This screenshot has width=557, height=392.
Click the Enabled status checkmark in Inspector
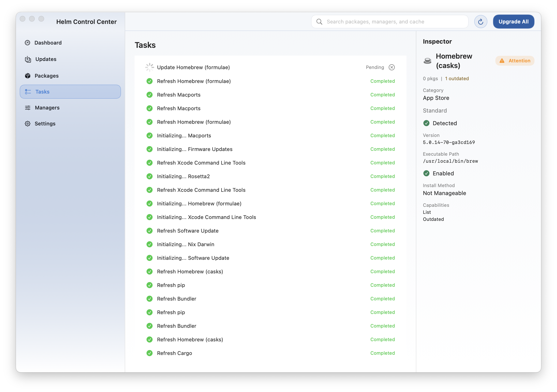click(426, 173)
